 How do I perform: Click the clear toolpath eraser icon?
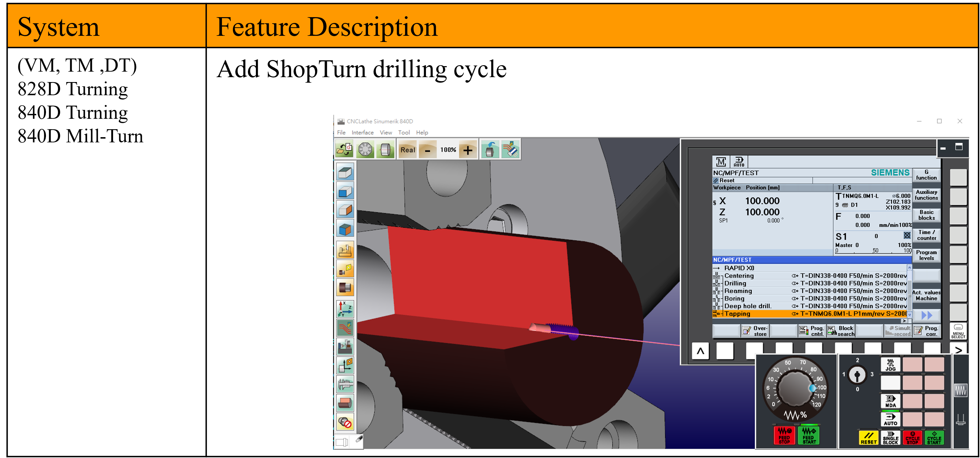click(x=510, y=149)
